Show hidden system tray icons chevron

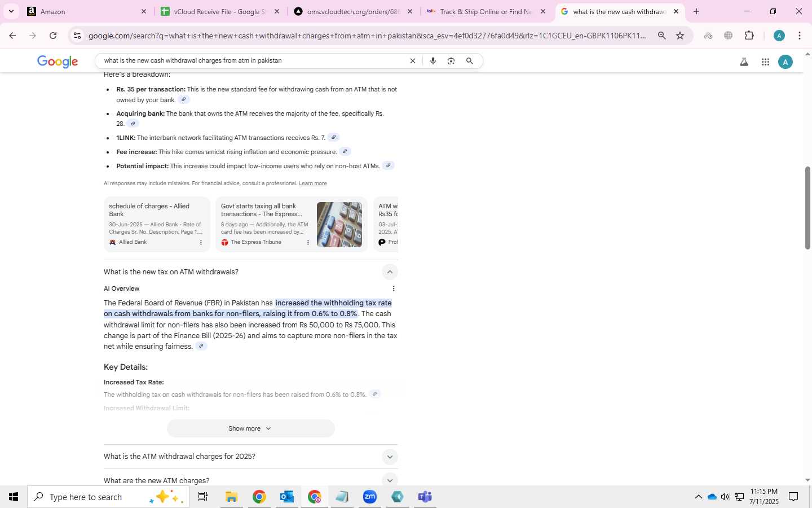[x=698, y=497]
